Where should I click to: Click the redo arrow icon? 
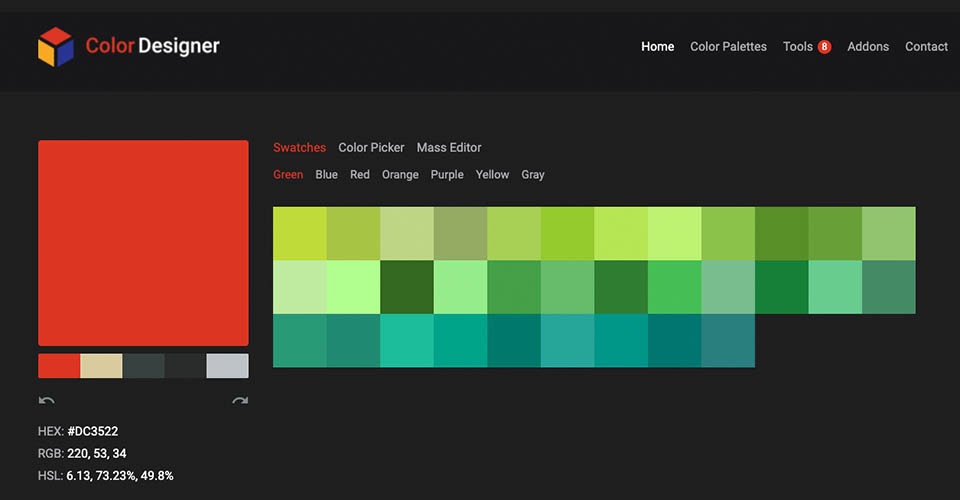[240, 401]
